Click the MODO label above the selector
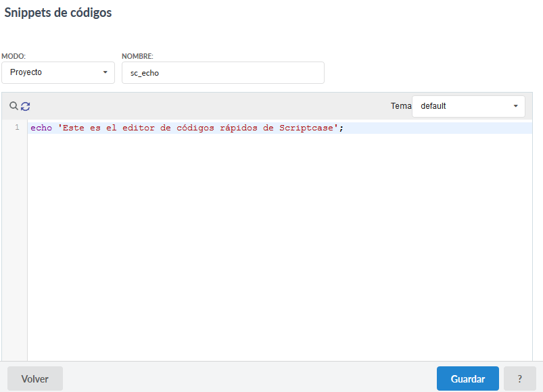Image resolution: width=543 pixels, height=392 pixels. click(x=15, y=57)
